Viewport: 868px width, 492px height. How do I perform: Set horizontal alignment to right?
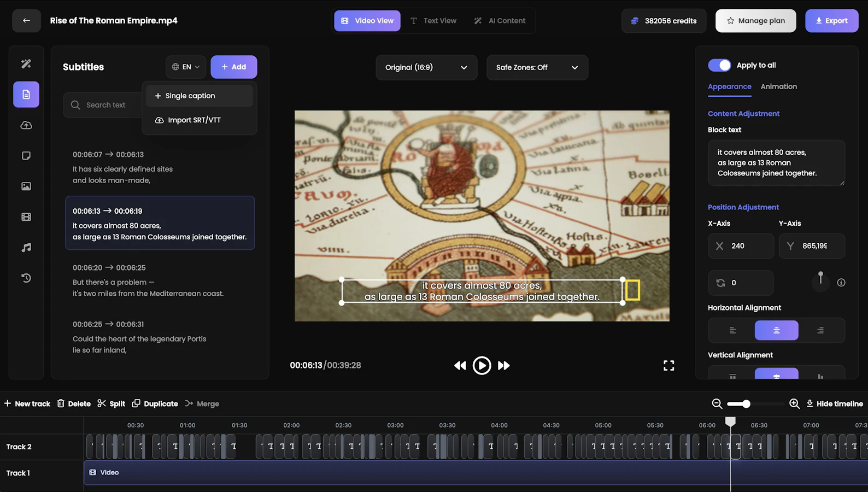pos(820,330)
